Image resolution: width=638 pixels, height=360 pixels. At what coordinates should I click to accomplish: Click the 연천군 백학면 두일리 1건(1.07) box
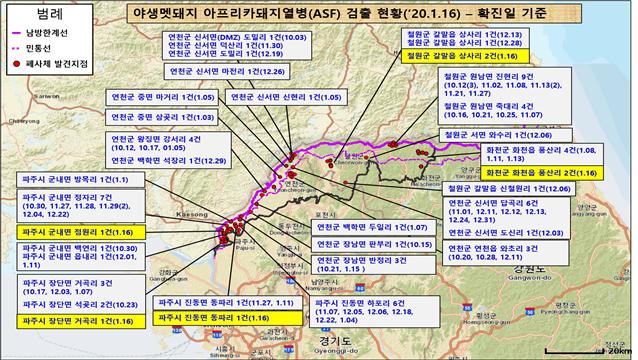(x=373, y=227)
